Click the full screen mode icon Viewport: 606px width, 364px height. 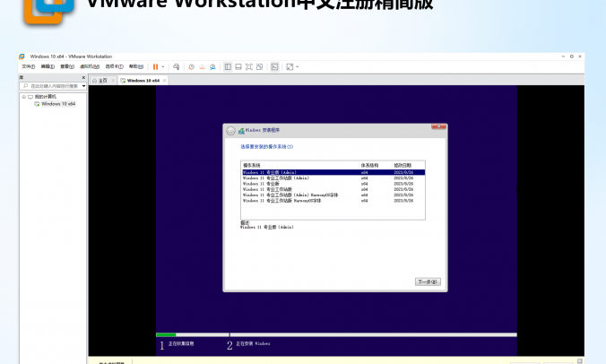tap(249, 67)
